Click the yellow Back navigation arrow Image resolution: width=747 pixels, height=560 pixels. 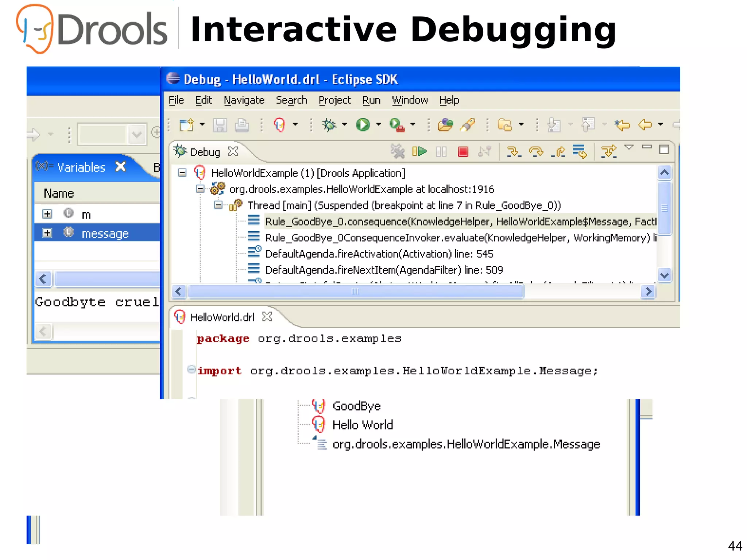[x=645, y=124]
